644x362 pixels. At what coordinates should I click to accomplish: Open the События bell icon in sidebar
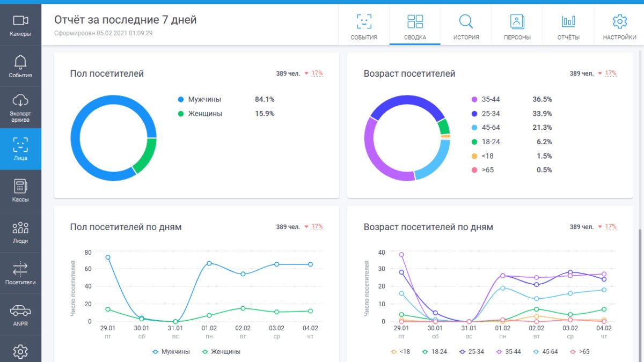pyautogui.click(x=20, y=67)
